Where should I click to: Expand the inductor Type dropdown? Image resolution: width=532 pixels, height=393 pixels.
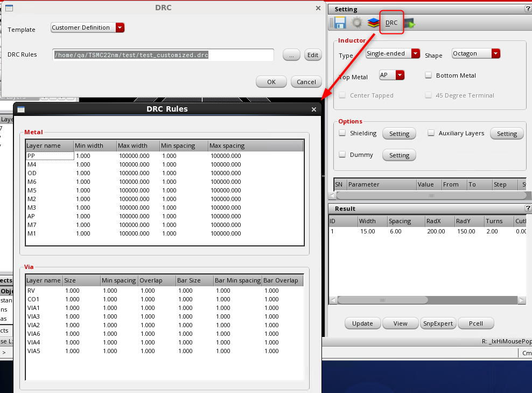[x=393, y=53]
